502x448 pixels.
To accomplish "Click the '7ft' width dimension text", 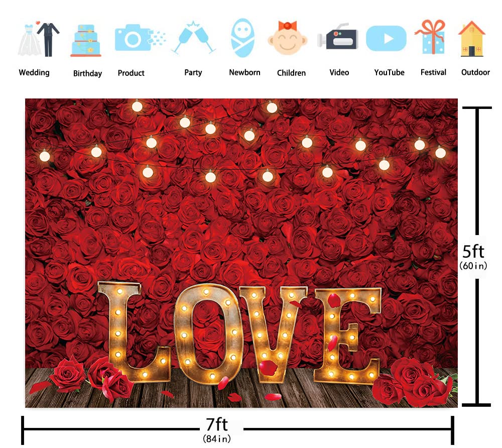I will (217, 424).
